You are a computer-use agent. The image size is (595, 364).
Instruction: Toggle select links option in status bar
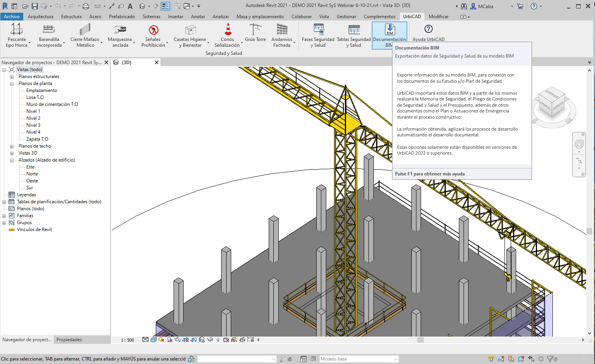coord(491,359)
